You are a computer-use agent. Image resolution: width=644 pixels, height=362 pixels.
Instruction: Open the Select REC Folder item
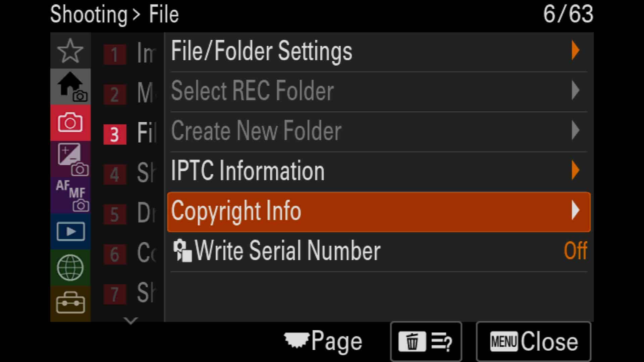379,91
